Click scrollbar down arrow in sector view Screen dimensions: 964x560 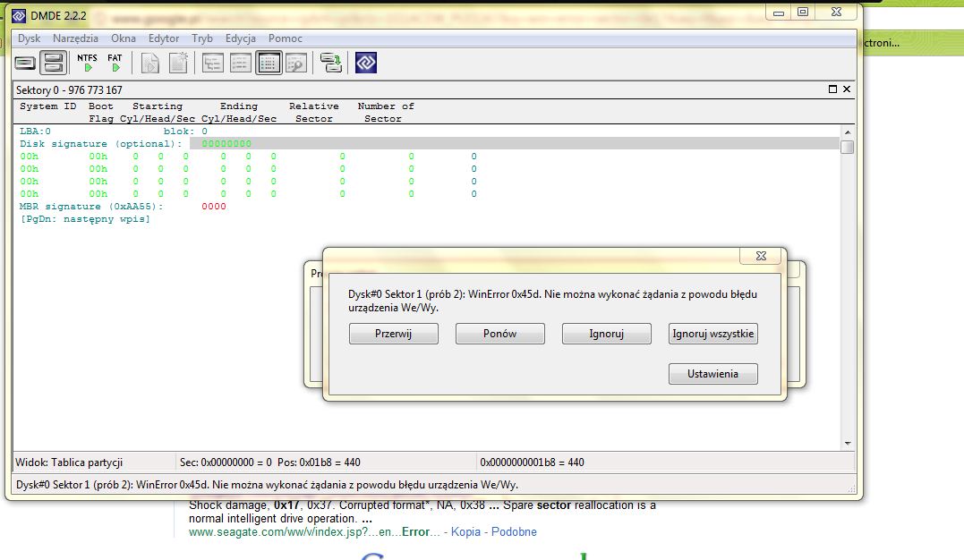tap(847, 443)
